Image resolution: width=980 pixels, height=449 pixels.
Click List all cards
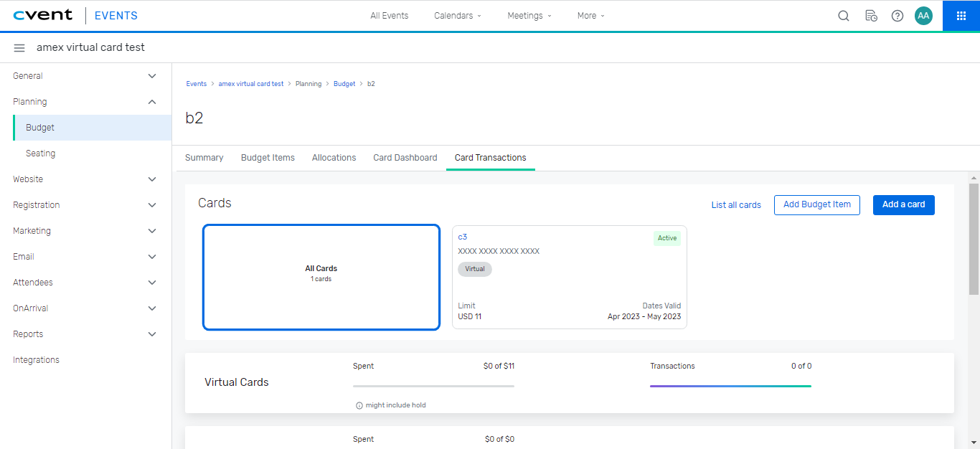click(x=736, y=204)
